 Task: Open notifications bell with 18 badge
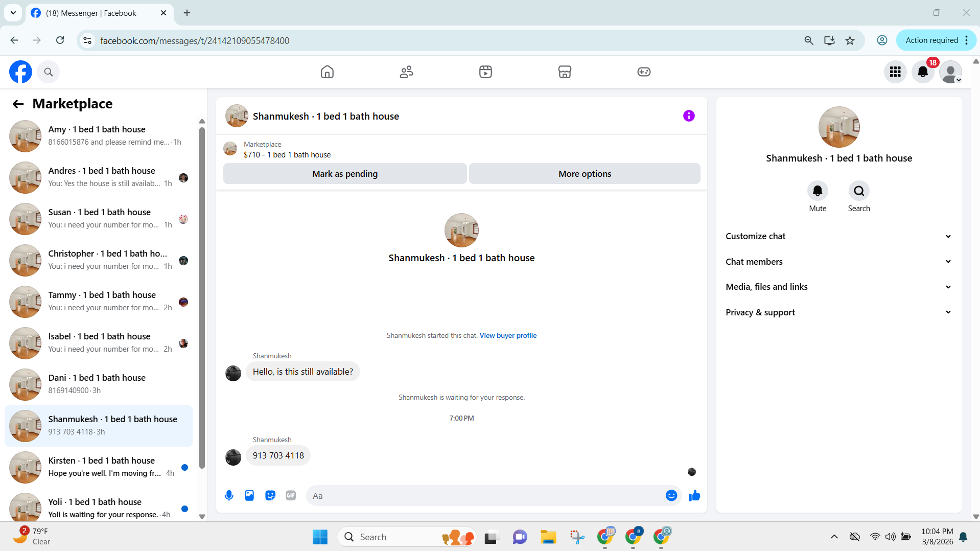point(923,72)
